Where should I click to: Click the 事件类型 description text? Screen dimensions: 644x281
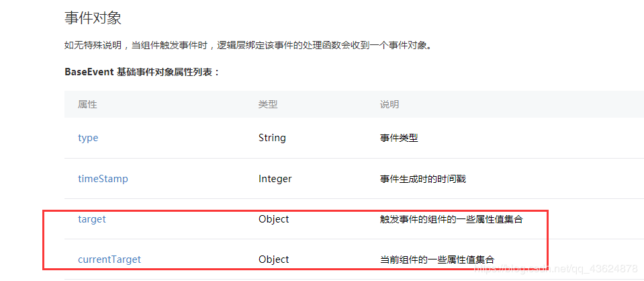pos(399,138)
